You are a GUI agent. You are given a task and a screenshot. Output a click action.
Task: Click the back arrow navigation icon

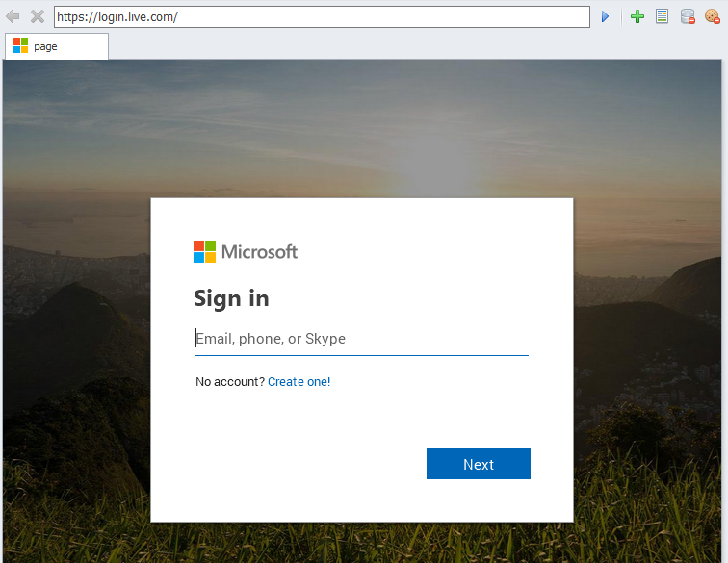(13, 16)
